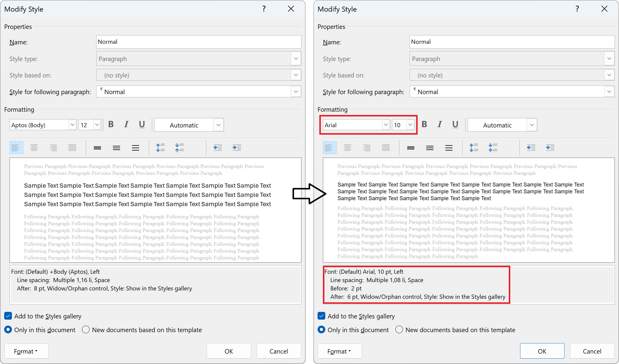The height and width of the screenshot is (364, 619).
Task: Open the Format menu in right dialog
Action: click(340, 351)
